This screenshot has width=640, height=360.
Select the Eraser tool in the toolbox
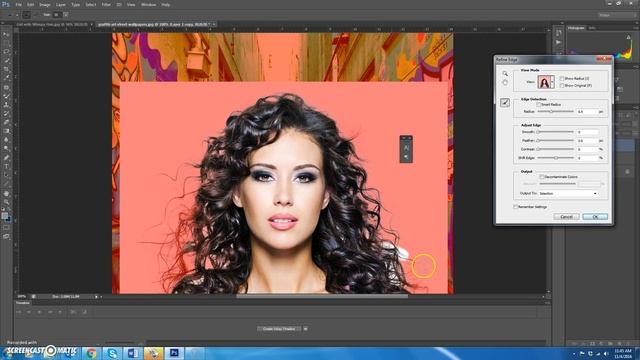click(x=6, y=122)
